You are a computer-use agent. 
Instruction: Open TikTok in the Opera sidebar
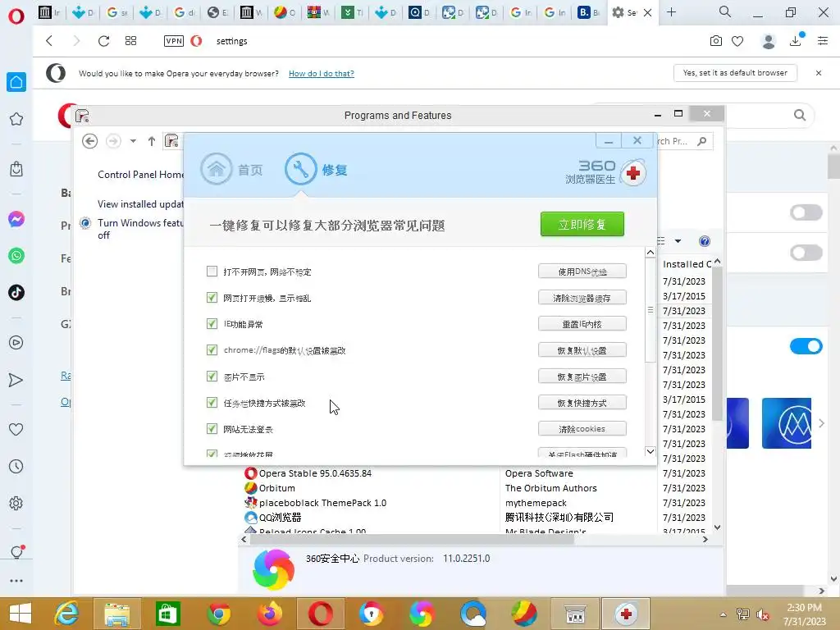point(16,293)
